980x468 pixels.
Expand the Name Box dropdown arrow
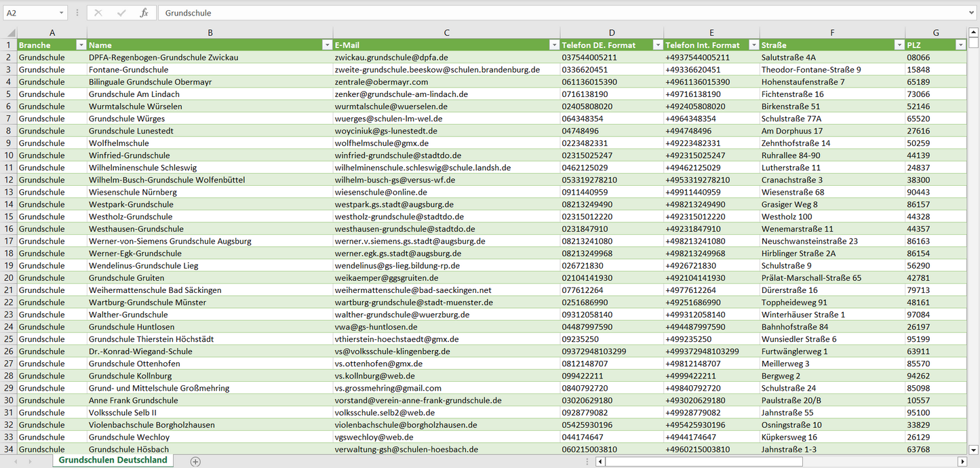pyautogui.click(x=61, y=13)
